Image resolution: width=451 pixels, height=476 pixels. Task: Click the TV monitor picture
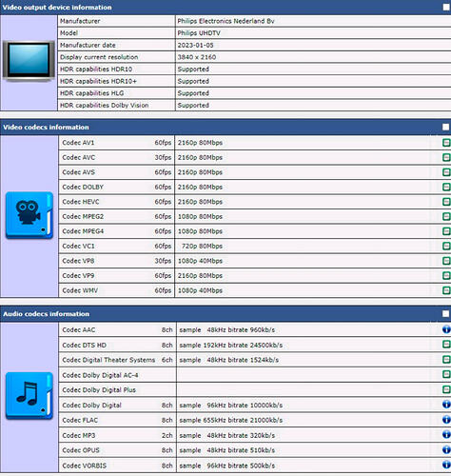29,61
